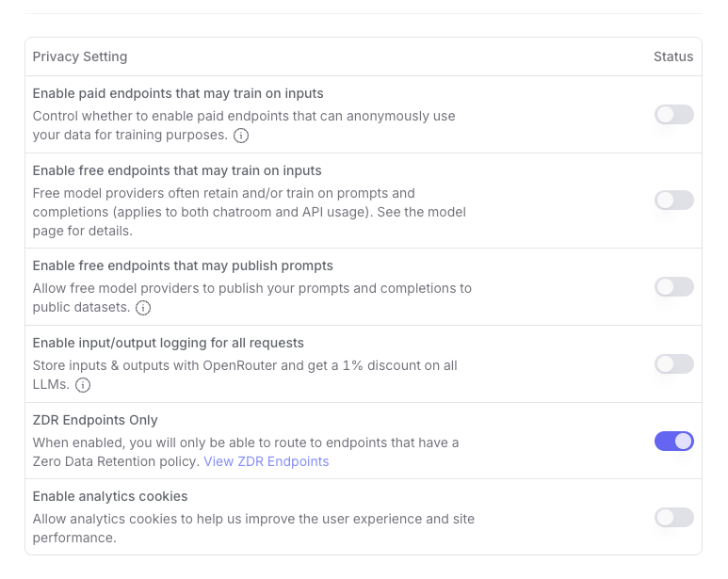Disable the ZDR Endpoints Only switch

673,441
